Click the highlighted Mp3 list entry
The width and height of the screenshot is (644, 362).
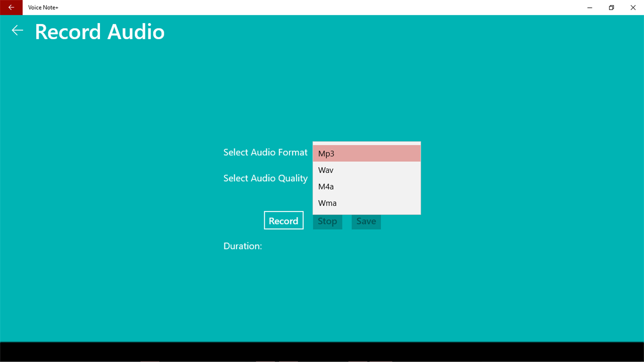pyautogui.click(x=366, y=153)
